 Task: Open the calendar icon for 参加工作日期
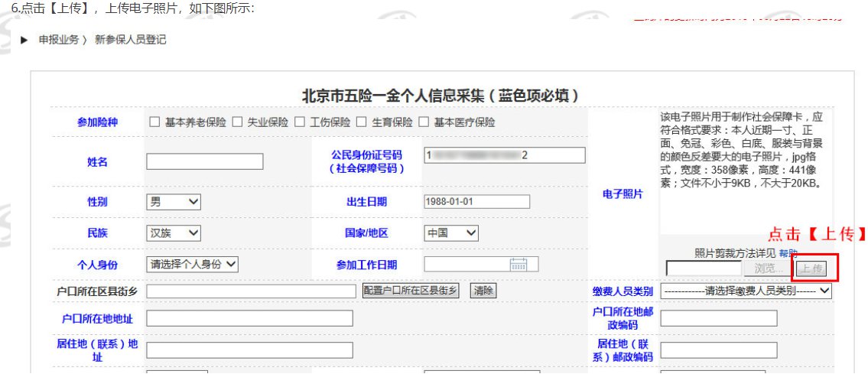click(519, 265)
